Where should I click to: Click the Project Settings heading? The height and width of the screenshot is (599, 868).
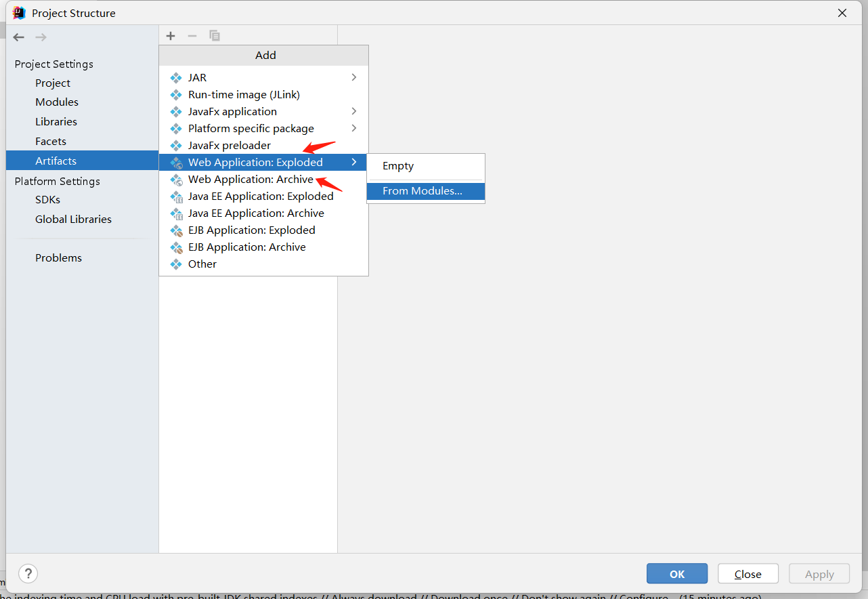(54, 64)
